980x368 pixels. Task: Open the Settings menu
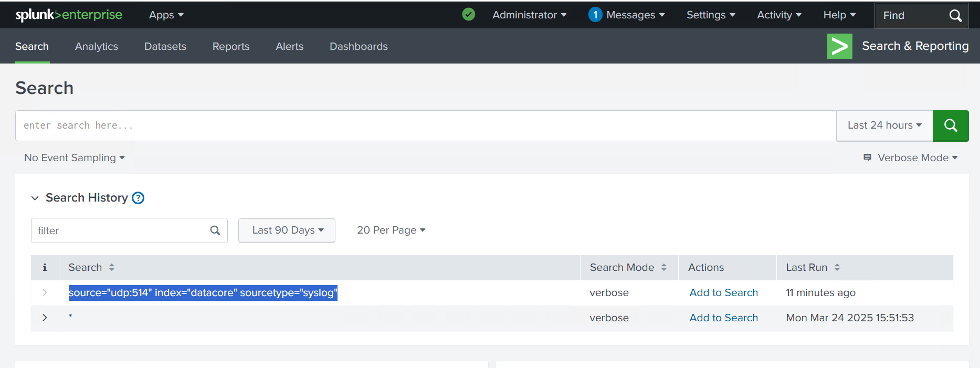pyautogui.click(x=711, y=15)
